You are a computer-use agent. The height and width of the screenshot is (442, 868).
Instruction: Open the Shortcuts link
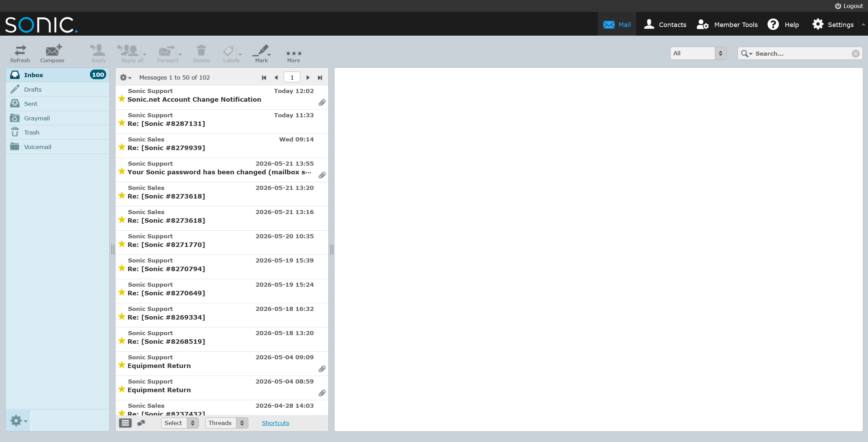(x=275, y=423)
